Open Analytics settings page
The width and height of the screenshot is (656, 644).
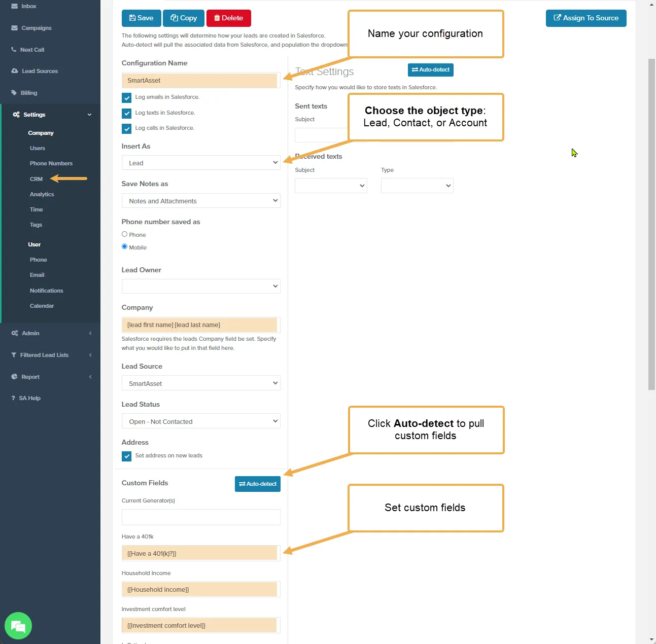(42, 194)
